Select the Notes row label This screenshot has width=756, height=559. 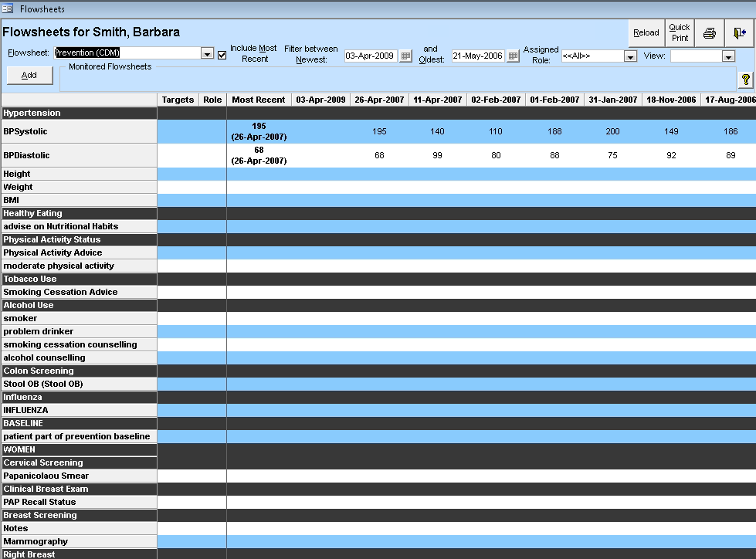point(79,529)
